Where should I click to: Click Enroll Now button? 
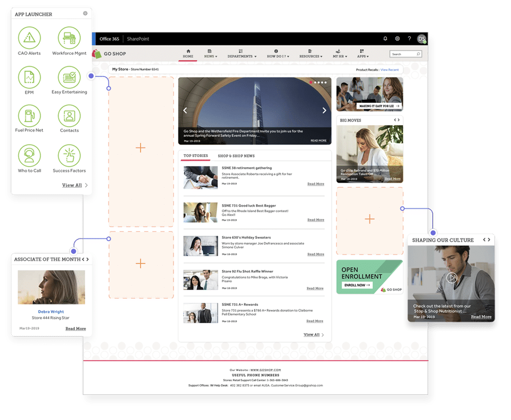357,285
